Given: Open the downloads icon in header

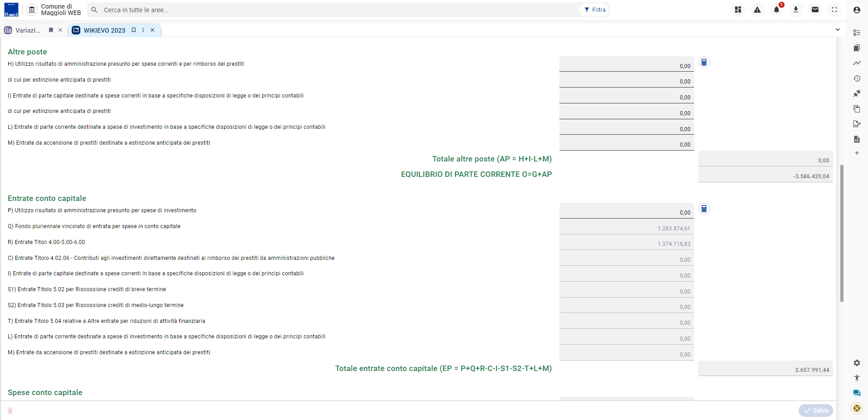Looking at the screenshot, I should click(x=796, y=10).
